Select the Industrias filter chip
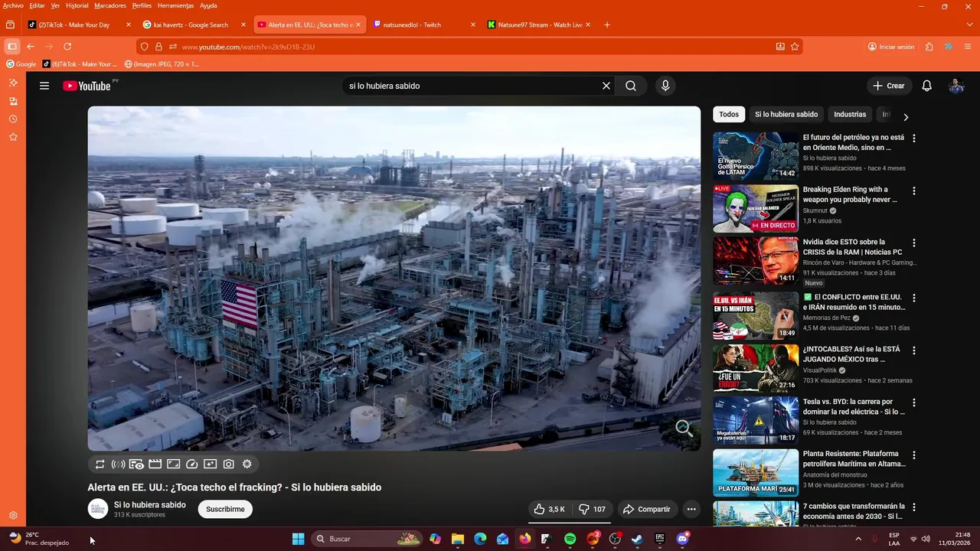Screen dimensions: 980x551 tap(850, 115)
